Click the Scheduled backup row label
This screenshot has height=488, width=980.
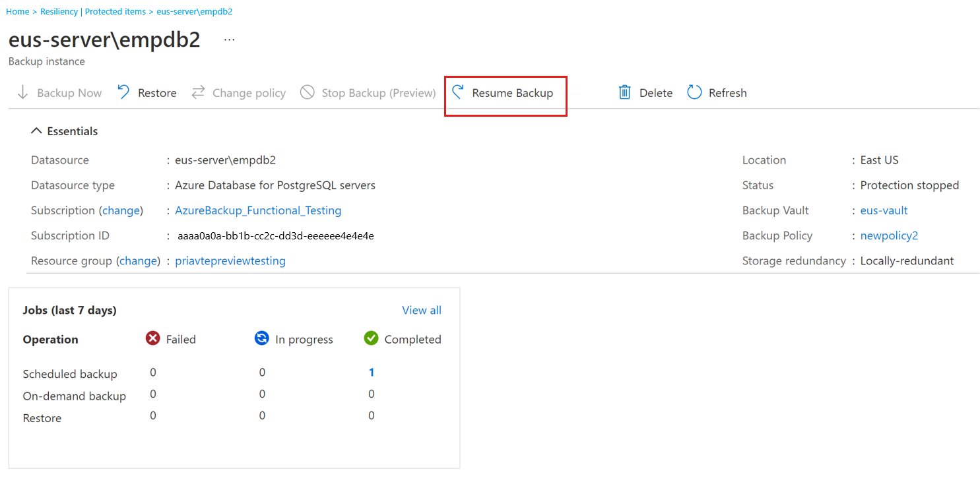pos(70,374)
